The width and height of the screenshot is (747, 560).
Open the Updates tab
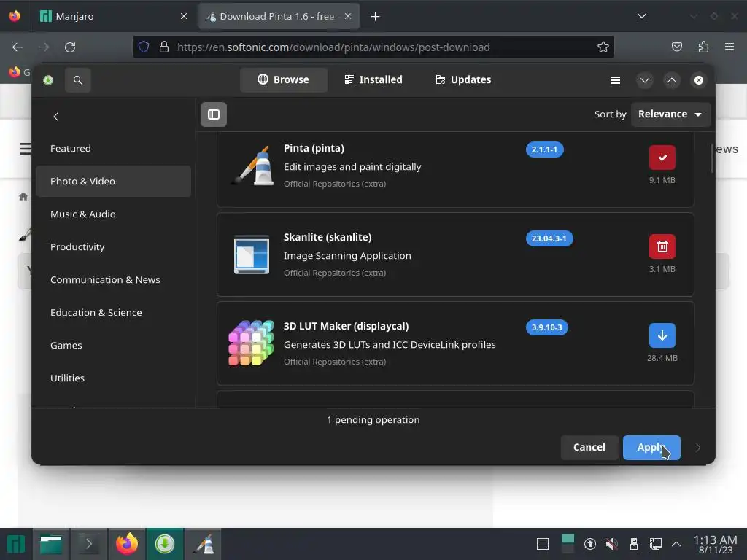point(463,79)
